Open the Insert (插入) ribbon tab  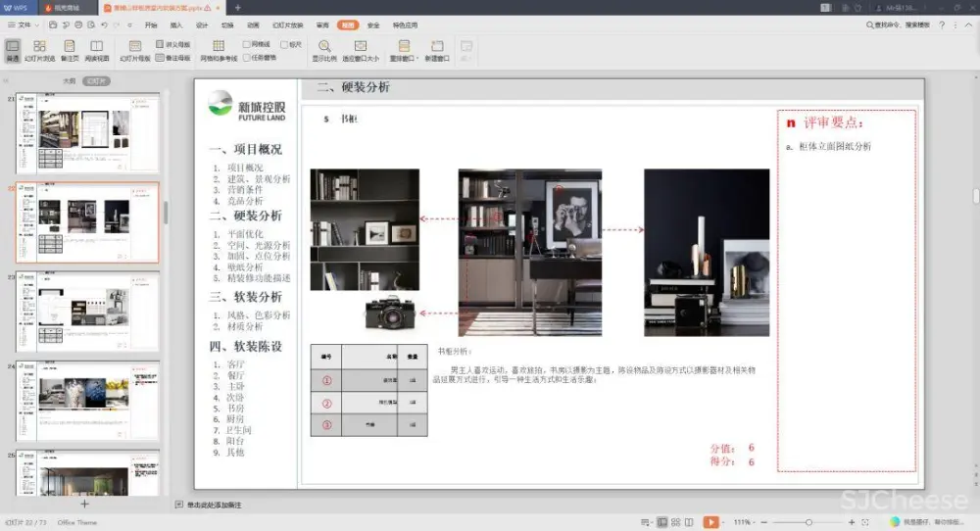[x=176, y=24]
